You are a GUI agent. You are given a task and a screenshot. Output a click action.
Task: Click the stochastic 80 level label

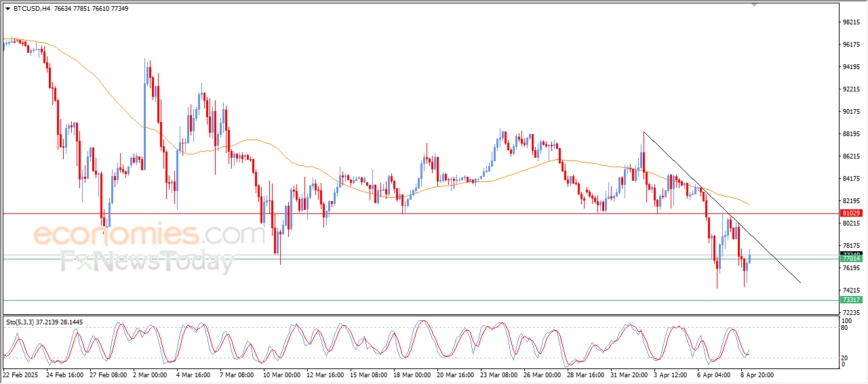pyautogui.click(x=845, y=328)
